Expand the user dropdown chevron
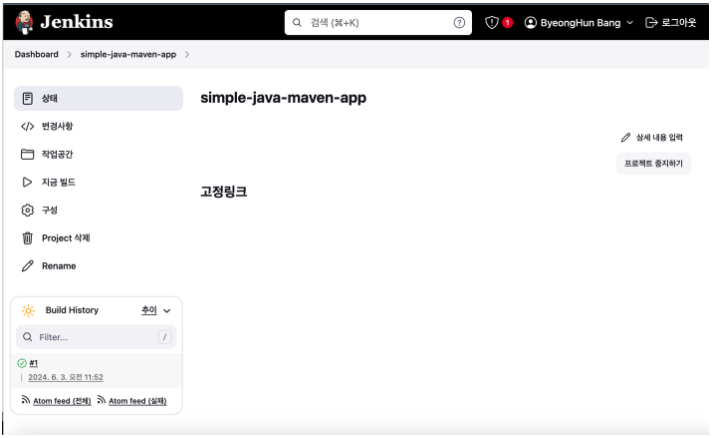715x438 pixels. click(630, 23)
